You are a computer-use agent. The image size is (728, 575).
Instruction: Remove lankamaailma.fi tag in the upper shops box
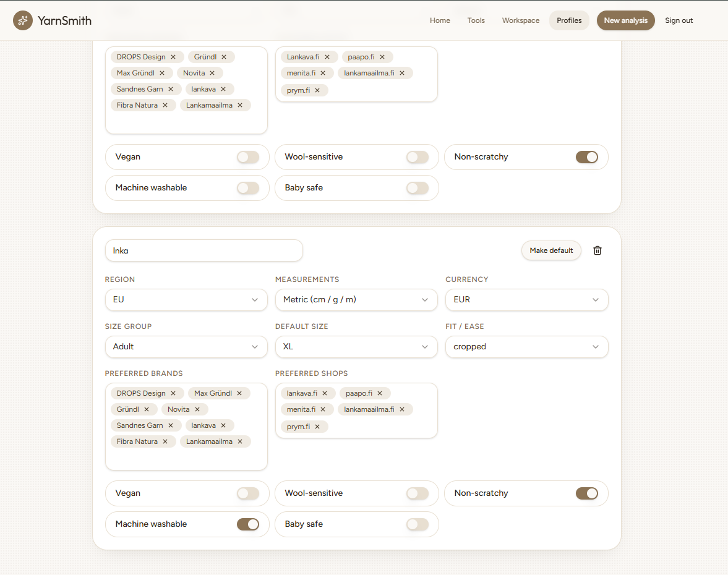point(402,74)
